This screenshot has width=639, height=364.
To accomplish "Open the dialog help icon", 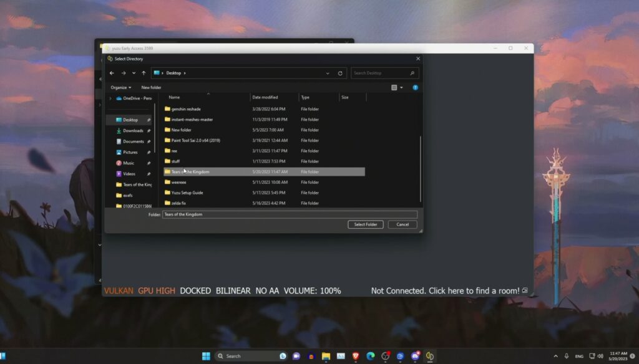I will (415, 87).
